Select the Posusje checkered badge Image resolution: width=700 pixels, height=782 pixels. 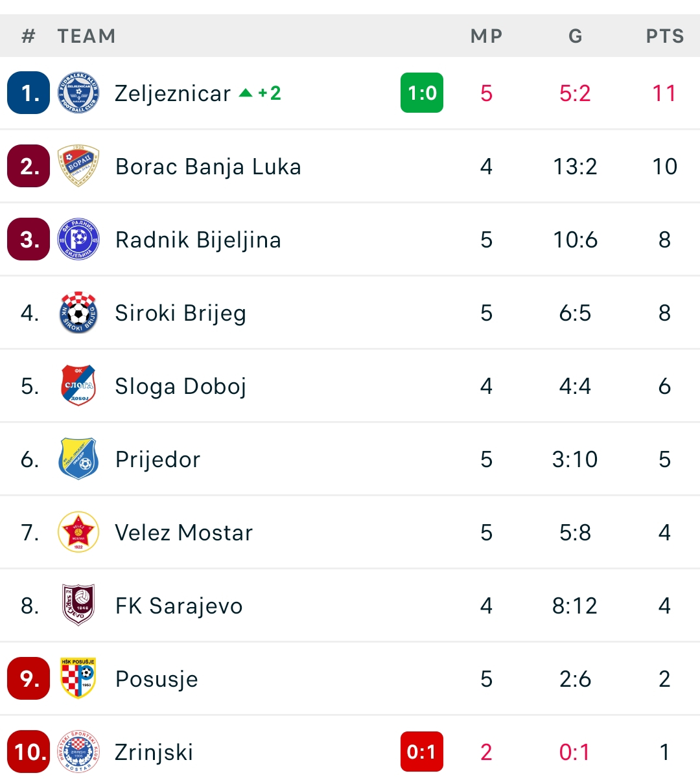click(78, 679)
